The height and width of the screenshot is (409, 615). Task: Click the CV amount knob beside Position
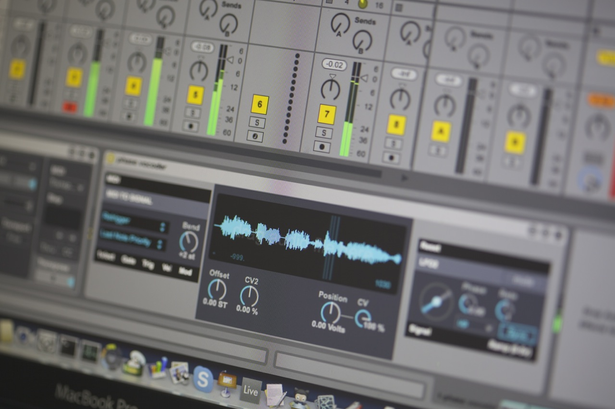pos(363,319)
